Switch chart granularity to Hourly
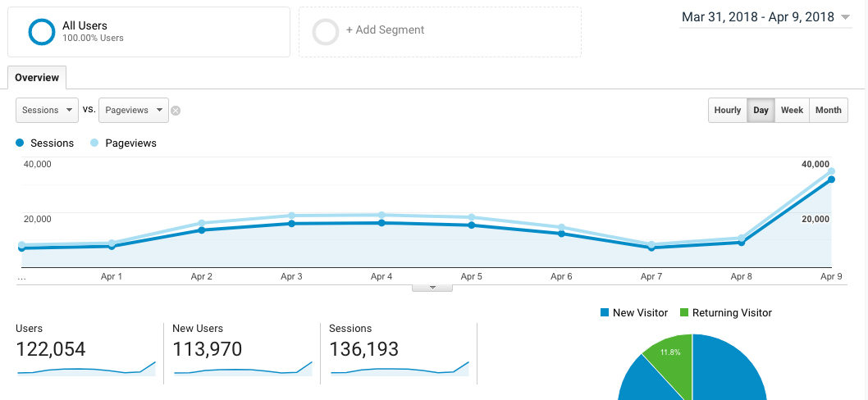868x400 pixels. click(x=727, y=111)
